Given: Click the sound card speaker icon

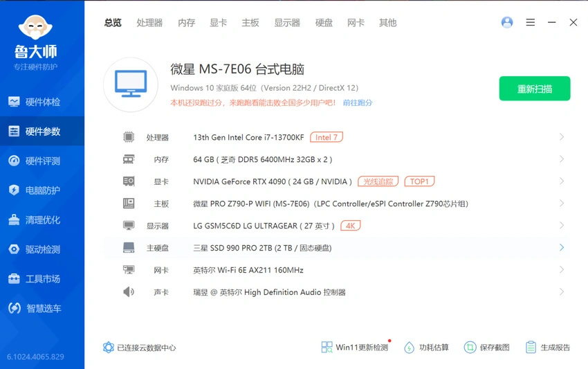Looking at the screenshot, I should click(128, 291).
